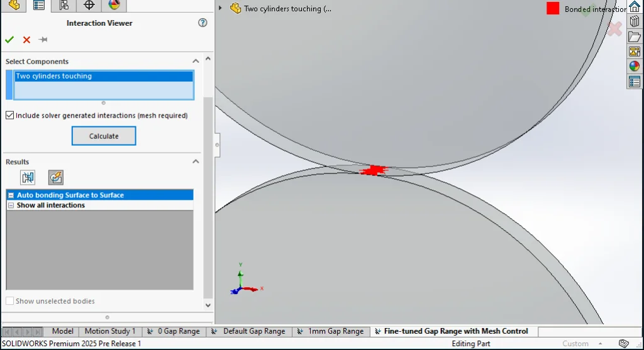
Task: Open the Design Library task pane icon
Action: 635,21
